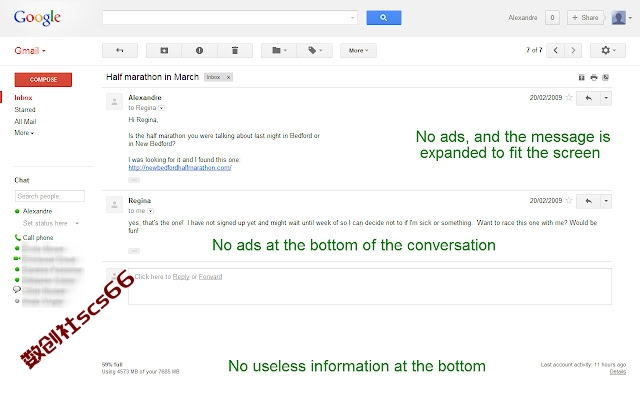Open the Starred folder
This screenshot has width=640, height=400.
[25, 109]
